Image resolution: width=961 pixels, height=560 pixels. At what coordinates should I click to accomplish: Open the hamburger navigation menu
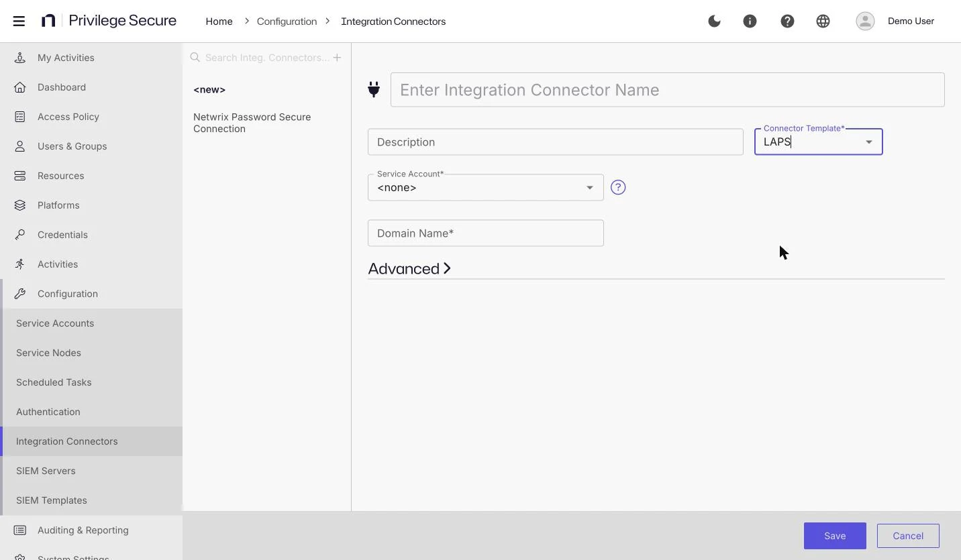(19, 21)
